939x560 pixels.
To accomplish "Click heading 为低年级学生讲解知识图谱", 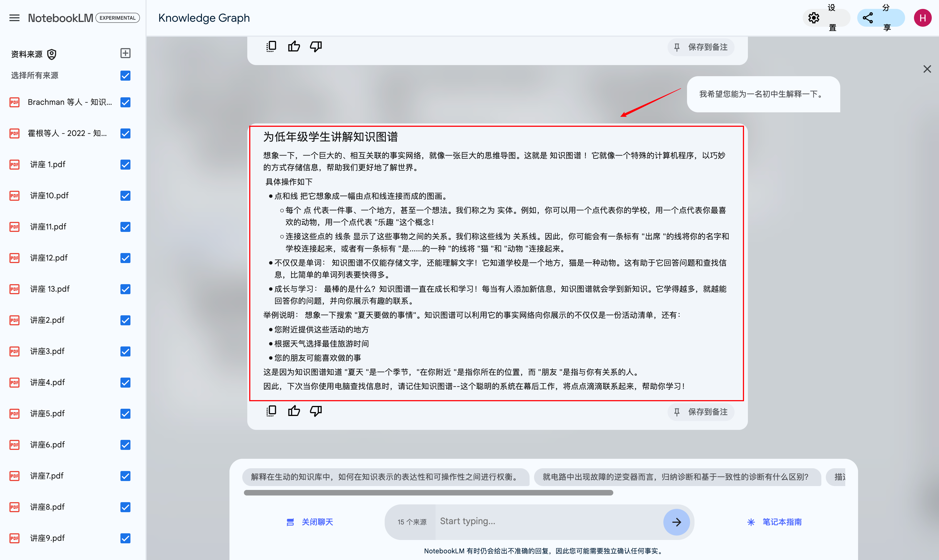I will coord(331,137).
